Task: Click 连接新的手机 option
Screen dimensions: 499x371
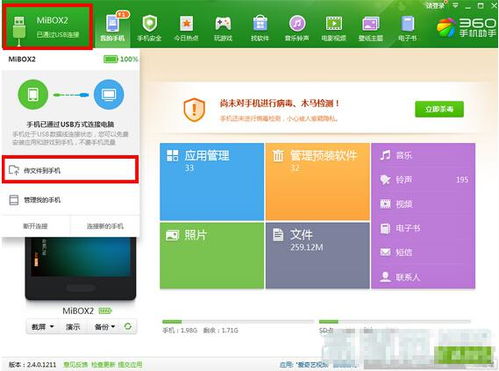Action: [105, 226]
